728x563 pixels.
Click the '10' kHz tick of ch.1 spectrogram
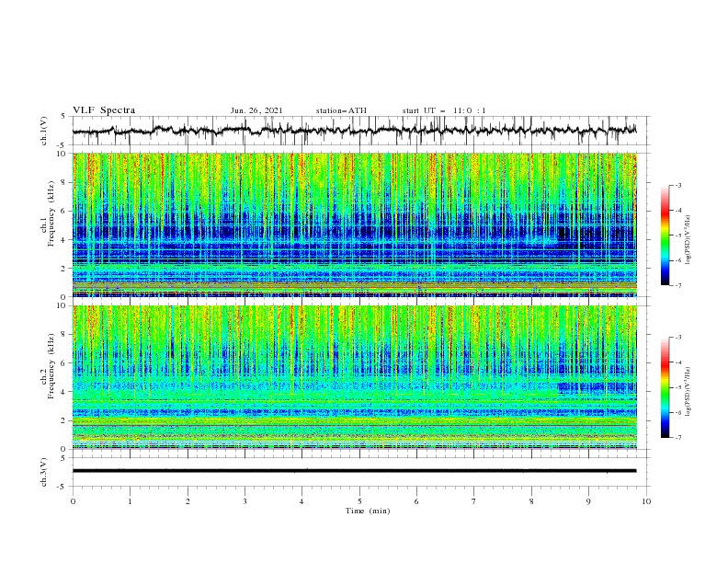61,154
